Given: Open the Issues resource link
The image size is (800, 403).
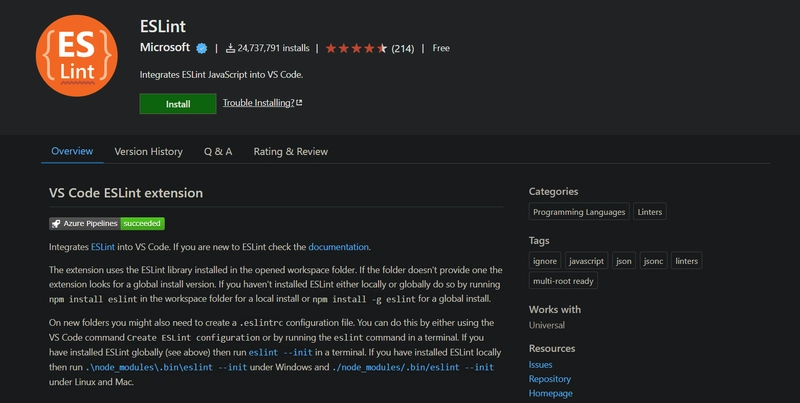Looking at the screenshot, I should [540, 365].
